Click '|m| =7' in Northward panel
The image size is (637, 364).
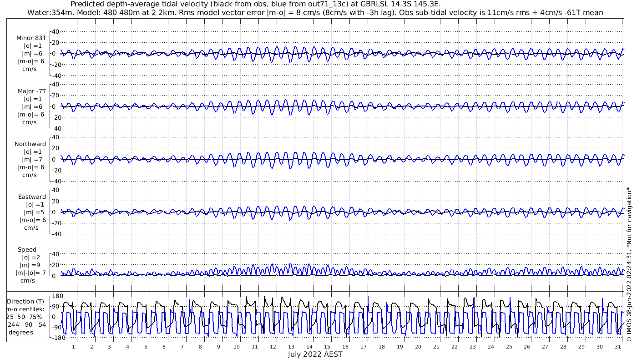coord(32,160)
